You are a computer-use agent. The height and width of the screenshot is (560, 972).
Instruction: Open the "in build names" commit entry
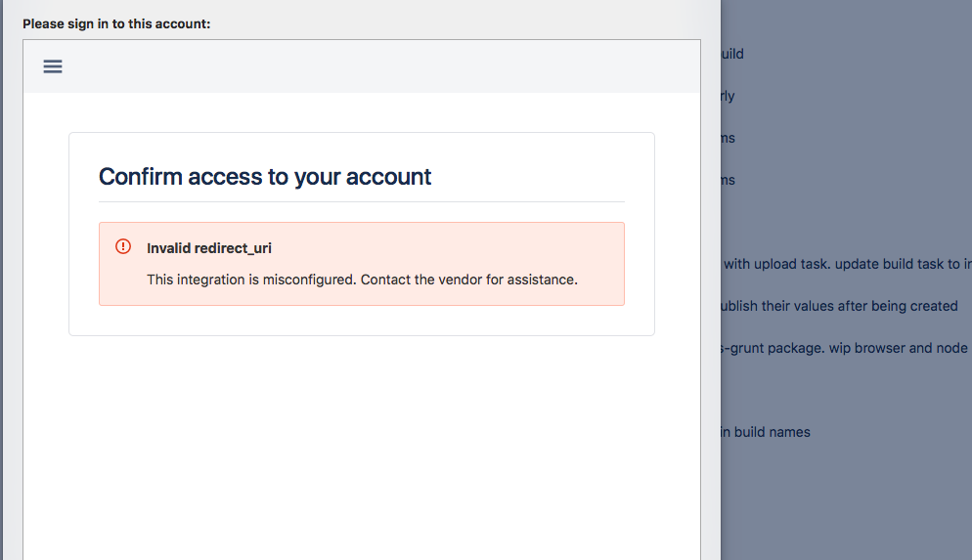[x=766, y=432]
